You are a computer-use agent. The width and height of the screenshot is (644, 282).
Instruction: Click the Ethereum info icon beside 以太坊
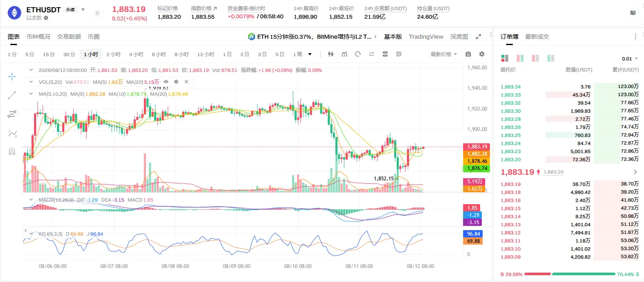(46, 18)
